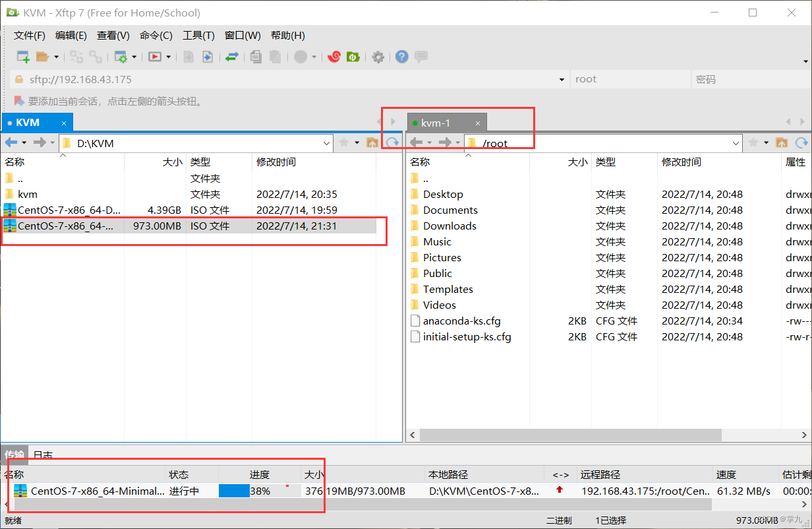Close the kvm-1 remote tab
Viewport: 812px width, 529px height.
(478, 123)
